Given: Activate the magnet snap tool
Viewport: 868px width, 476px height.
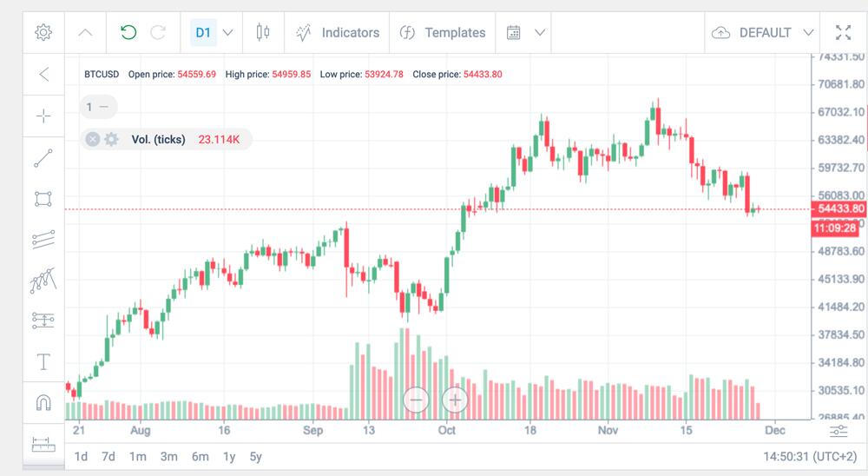Looking at the screenshot, I should point(43,402).
